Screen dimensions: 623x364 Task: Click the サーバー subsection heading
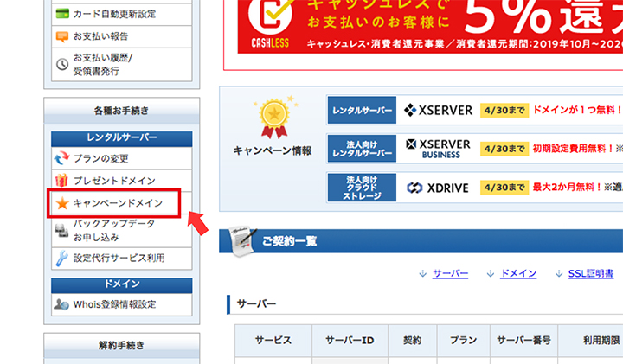tap(256, 304)
